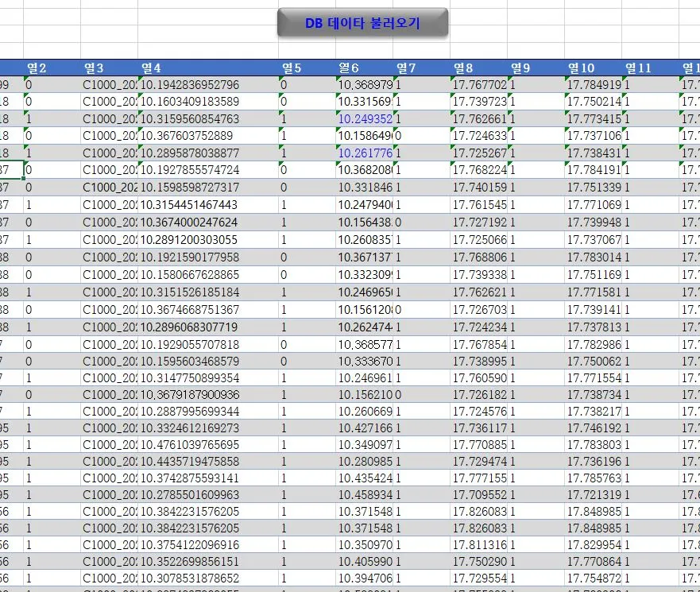Select cell with value 10.1598598727317
Viewport: 700px width, 592px height.
(208, 188)
